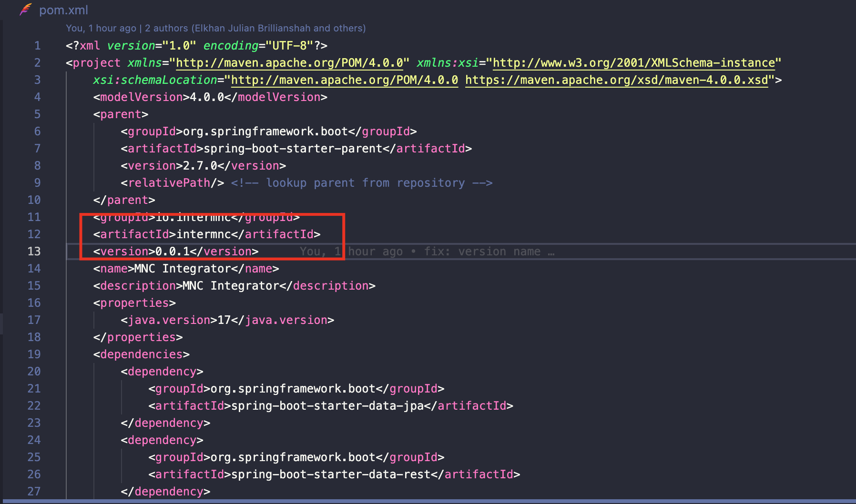Viewport: 856px width, 504px height.
Task: Click the java.version value 17
Action: tap(224, 320)
